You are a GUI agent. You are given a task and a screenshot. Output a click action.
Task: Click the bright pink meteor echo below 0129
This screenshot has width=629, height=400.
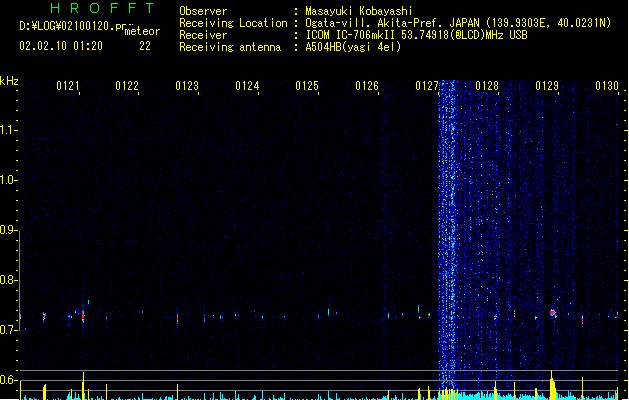pyautogui.click(x=552, y=313)
